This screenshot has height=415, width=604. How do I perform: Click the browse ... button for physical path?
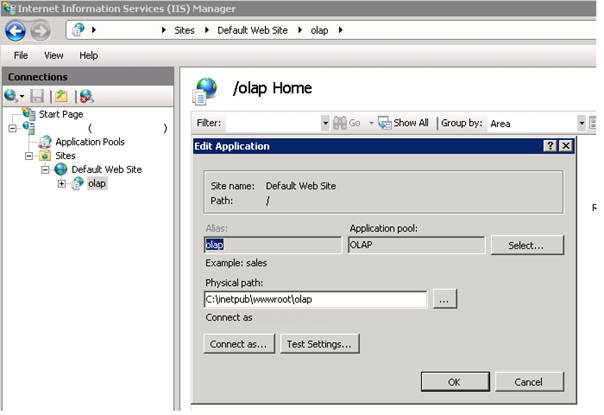(x=445, y=299)
